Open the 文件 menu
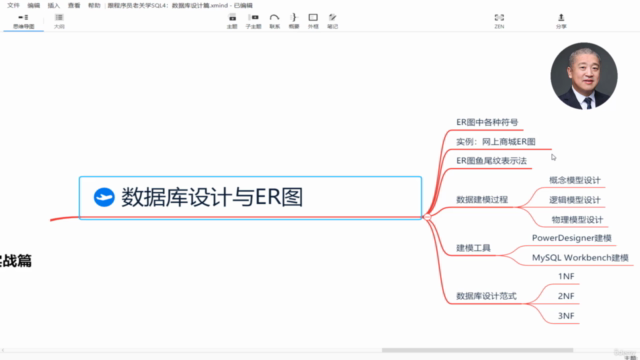640x360 pixels. (13, 5)
